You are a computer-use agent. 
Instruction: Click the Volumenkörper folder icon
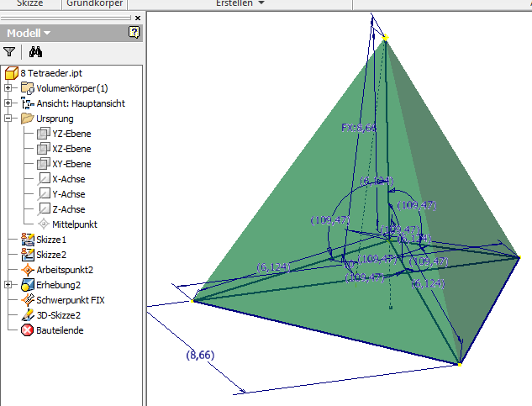tap(28, 88)
